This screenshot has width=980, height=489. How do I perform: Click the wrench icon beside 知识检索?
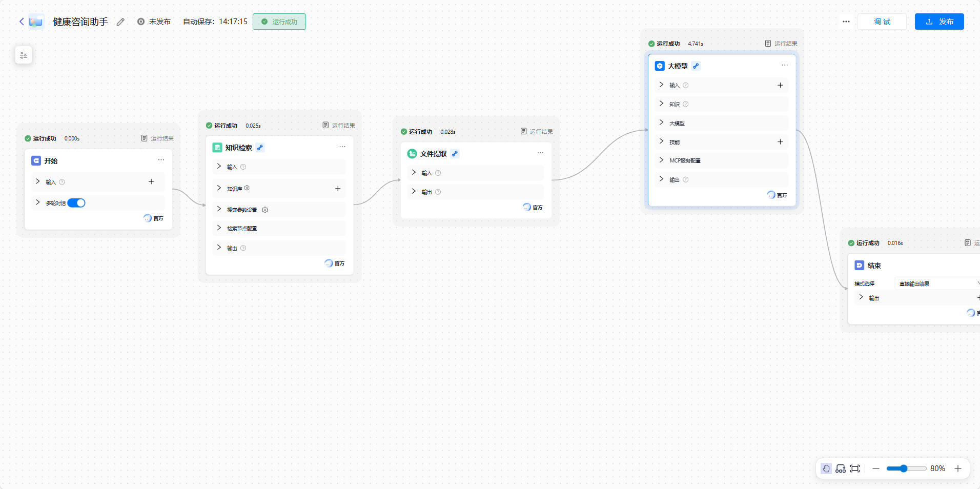pos(260,148)
